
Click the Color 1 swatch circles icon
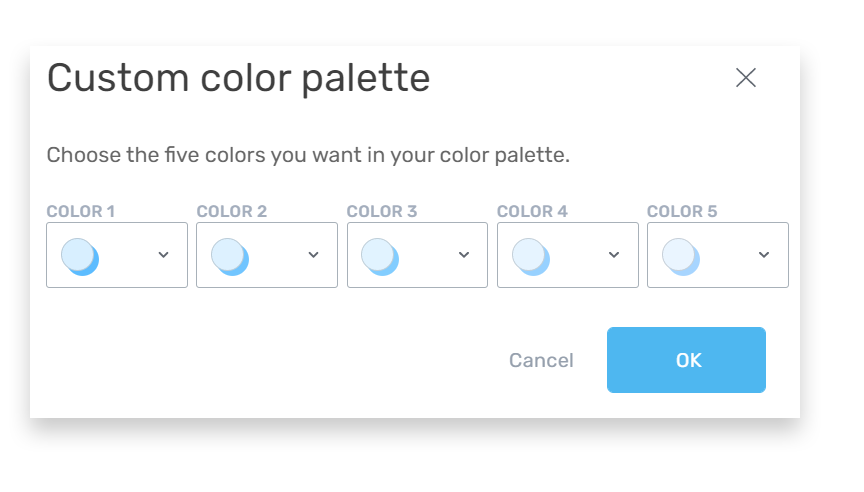[80, 256]
